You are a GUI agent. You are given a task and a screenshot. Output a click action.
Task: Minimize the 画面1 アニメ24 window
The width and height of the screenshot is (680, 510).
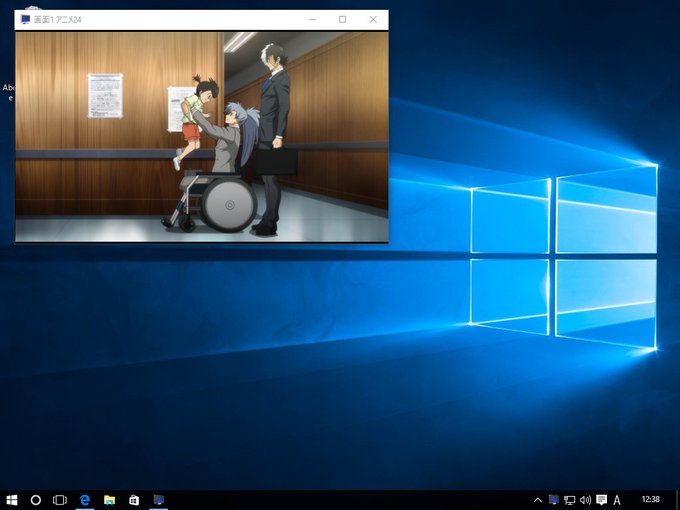point(313,20)
